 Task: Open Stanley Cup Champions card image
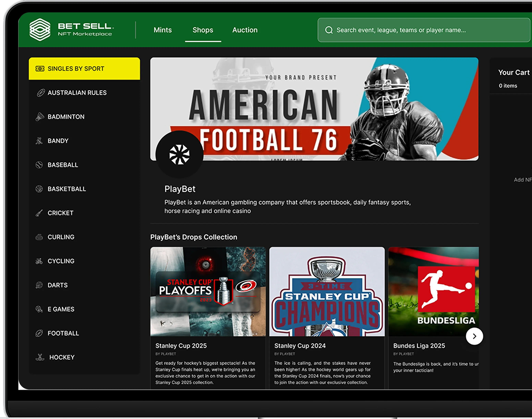click(327, 291)
